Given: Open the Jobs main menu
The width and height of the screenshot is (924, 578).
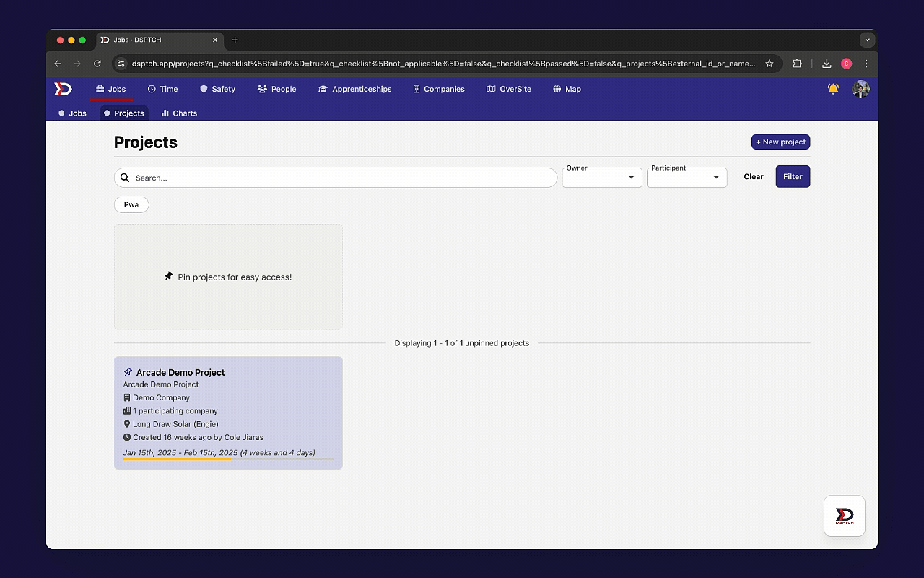Looking at the screenshot, I should (x=111, y=89).
